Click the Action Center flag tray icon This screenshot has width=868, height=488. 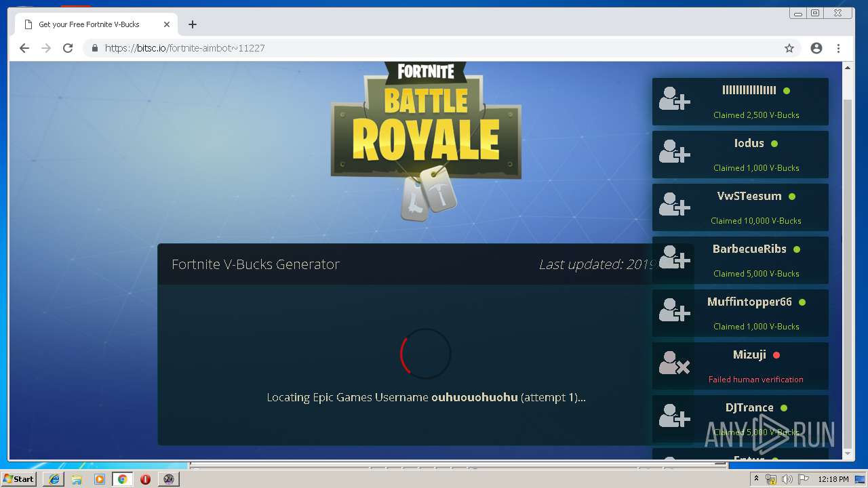point(803,479)
